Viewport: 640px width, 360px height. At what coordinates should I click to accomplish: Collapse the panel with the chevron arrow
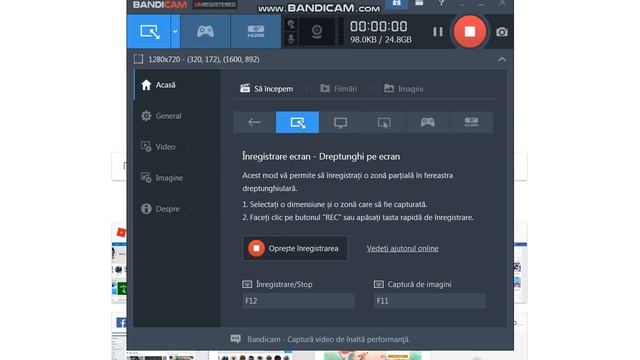502,59
